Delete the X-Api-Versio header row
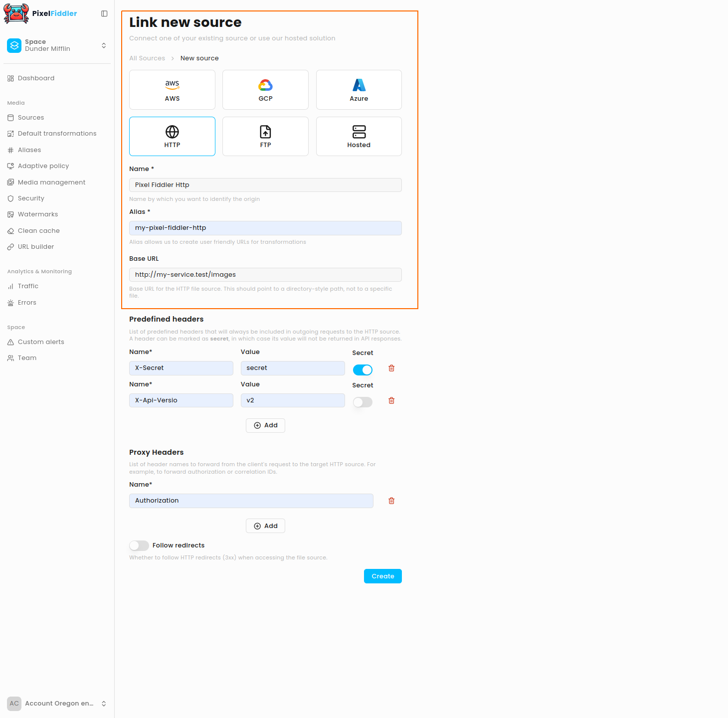Screen dimensions: 728x718 click(391, 400)
